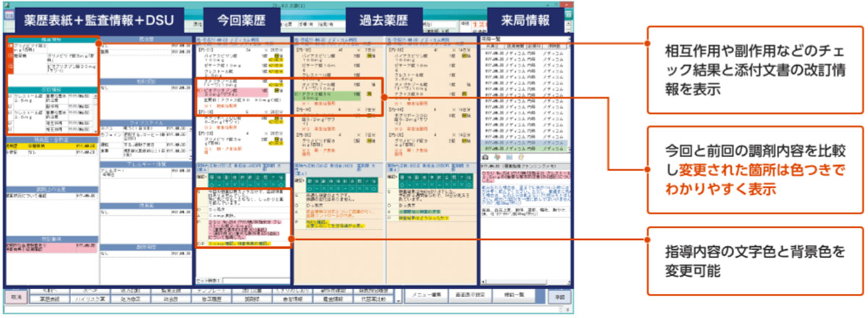Screen dimensions: 868x318
Task: Click the 機能一覧 button
Action: (x=513, y=295)
